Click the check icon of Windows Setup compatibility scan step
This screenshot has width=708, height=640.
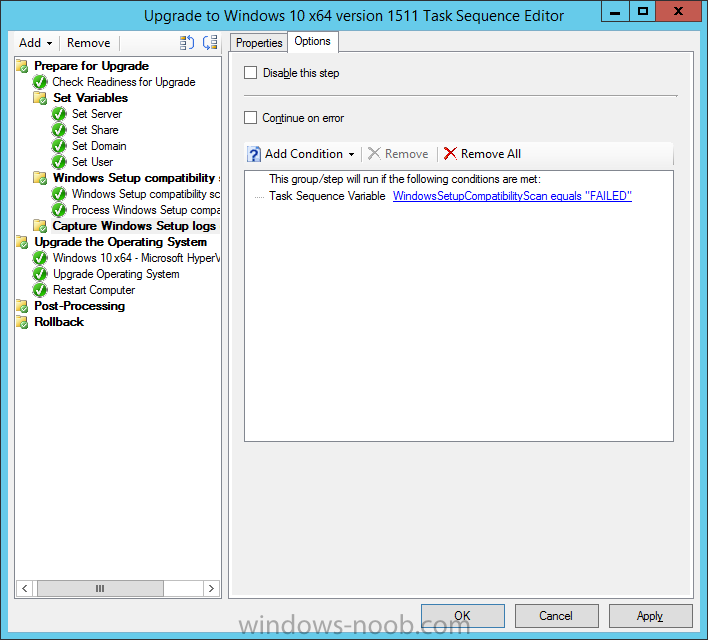pyautogui.click(x=59, y=194)
